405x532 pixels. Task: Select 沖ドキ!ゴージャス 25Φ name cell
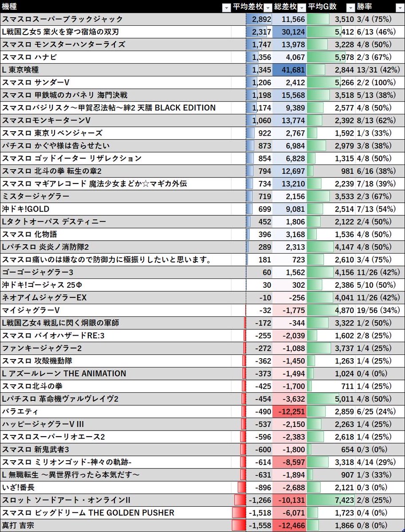pyautogui.click(x=116, y=285)
